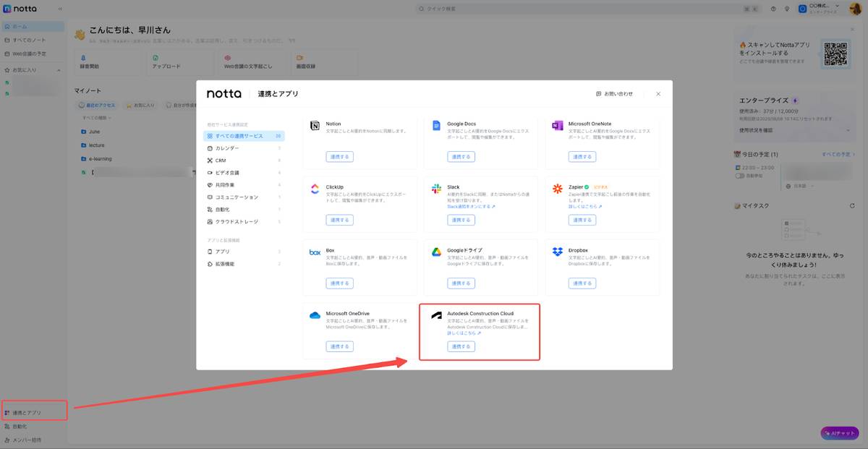This screenshot has width=868, height=449.
Task: Open すべてのノート in the sidebar
Action: coord(34,40)
